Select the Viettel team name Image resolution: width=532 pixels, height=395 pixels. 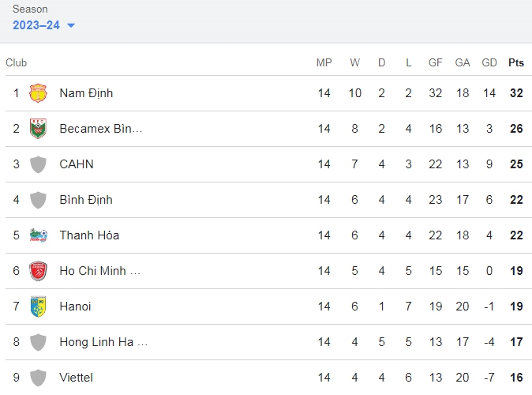coord(76,378)
